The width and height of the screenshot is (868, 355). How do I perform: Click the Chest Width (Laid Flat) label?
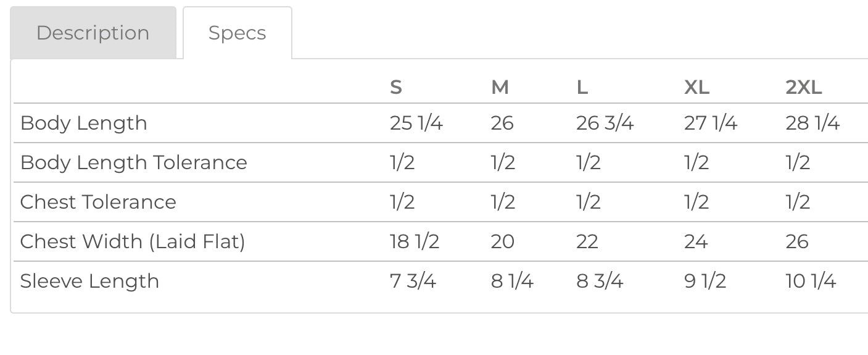click(x=133, y=241)
